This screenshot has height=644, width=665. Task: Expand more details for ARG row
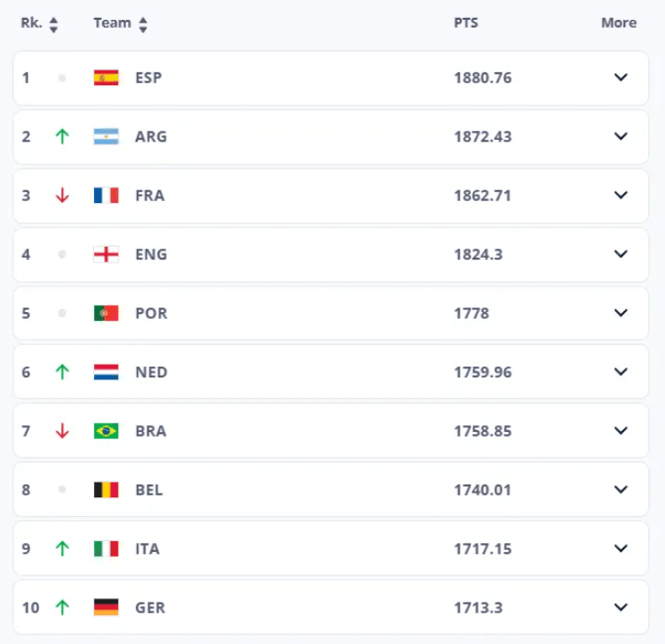(x=621, y=137)
